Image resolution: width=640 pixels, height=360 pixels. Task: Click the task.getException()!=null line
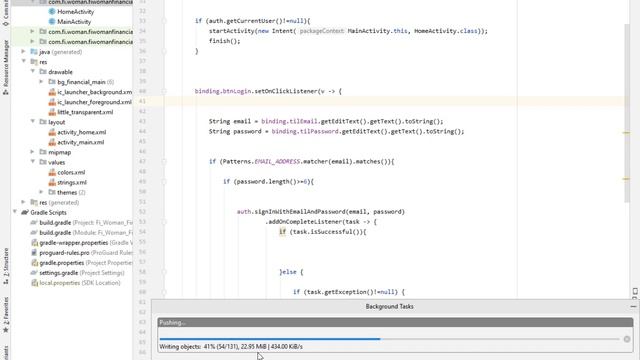349,292
